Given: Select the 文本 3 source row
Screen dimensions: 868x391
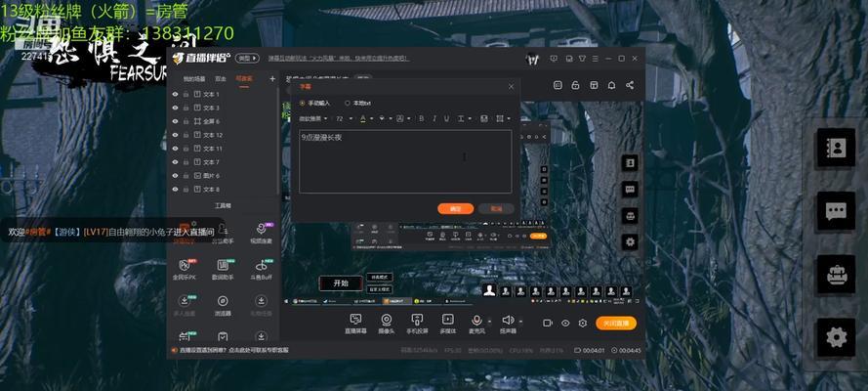Looking at the screenshot, I should coord(224,108).
